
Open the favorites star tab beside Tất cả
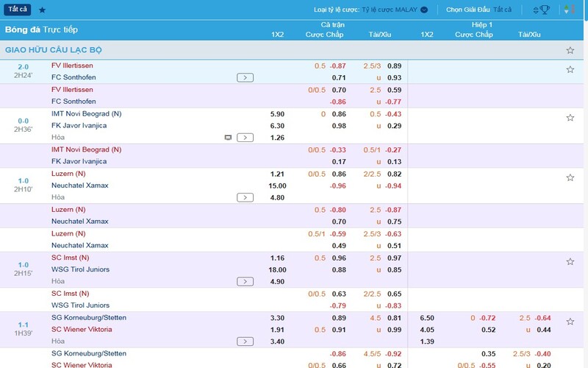[42, 10]
